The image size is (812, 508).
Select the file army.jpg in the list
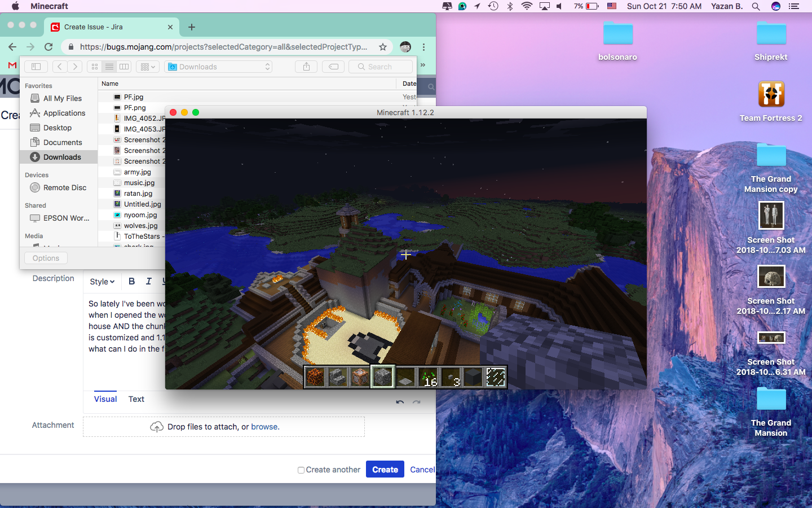(x=138, y=172)
